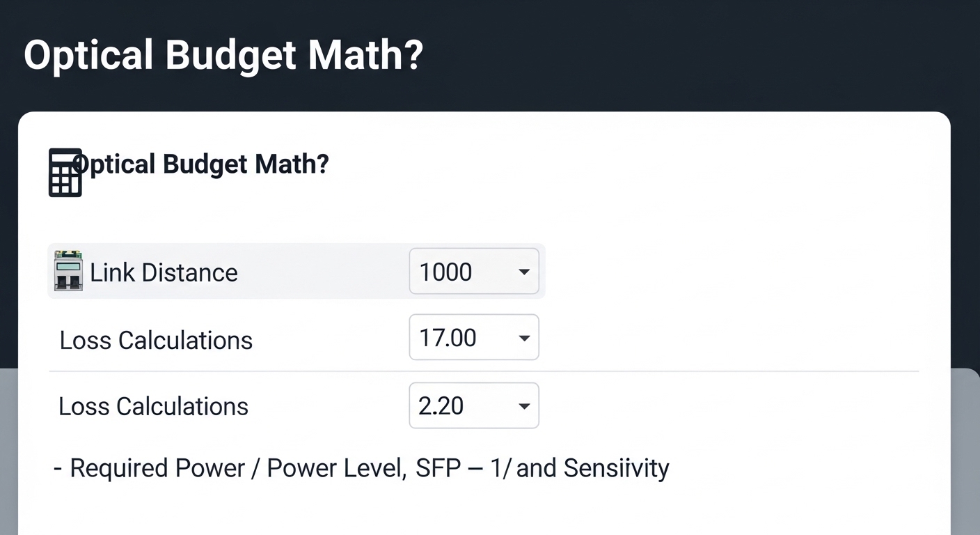Click the 2.20 value text
The height and width of the screenshot is (535, 980).
point(441,405)
